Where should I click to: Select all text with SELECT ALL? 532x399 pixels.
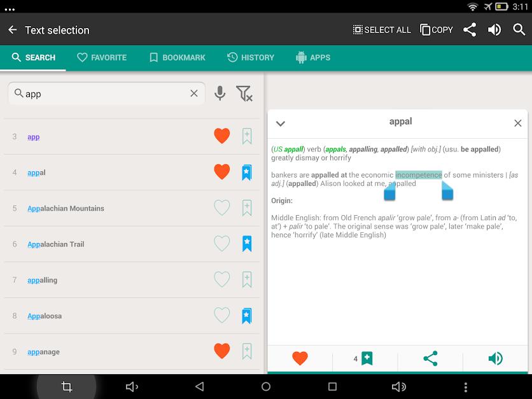(x=382, y=30)
